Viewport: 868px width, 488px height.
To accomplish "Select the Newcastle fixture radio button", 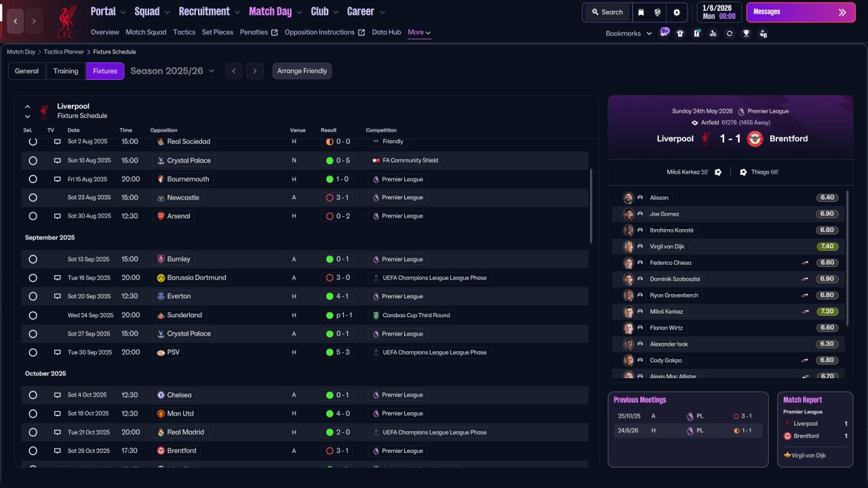I will tap(33, 198).
